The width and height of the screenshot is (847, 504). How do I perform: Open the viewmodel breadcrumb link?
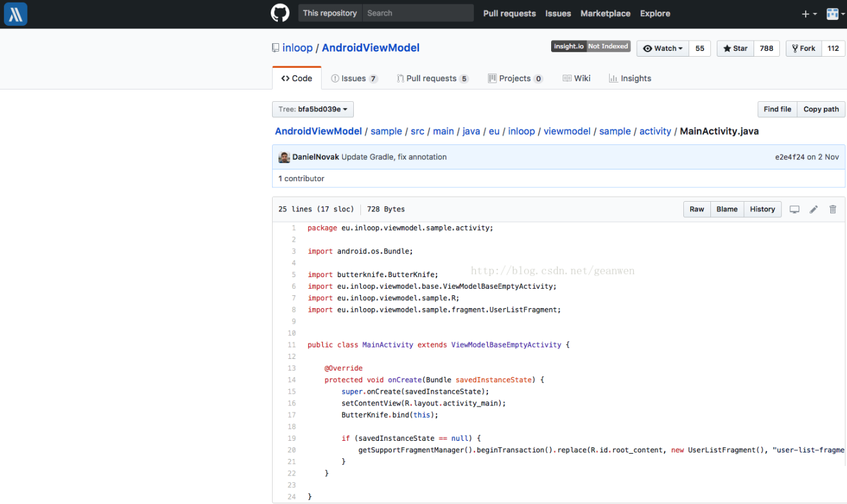click(567, 131)
